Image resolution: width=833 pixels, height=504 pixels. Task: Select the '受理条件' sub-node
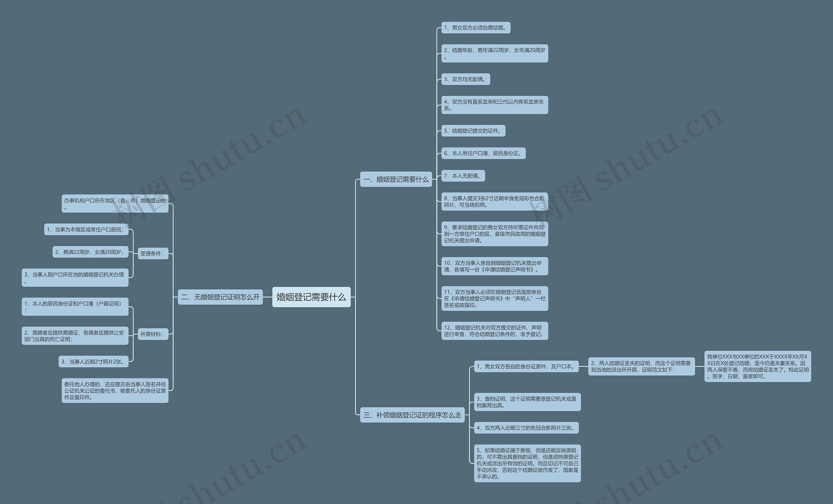point(153,254)
